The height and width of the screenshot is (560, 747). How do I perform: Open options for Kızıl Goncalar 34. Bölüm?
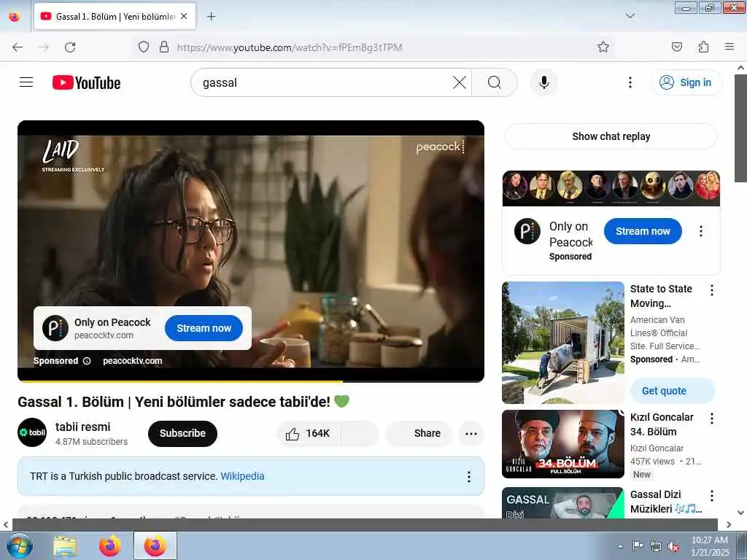tap(712, 419)
